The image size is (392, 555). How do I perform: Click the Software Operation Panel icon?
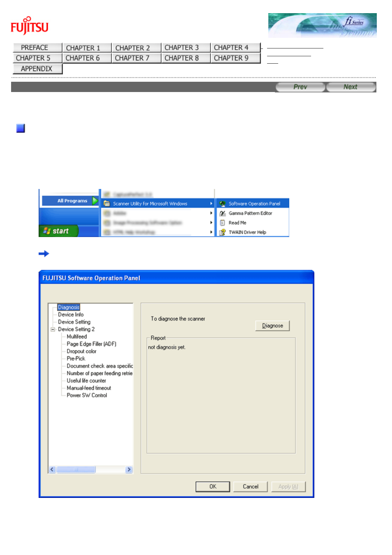(x=222, y=203)
